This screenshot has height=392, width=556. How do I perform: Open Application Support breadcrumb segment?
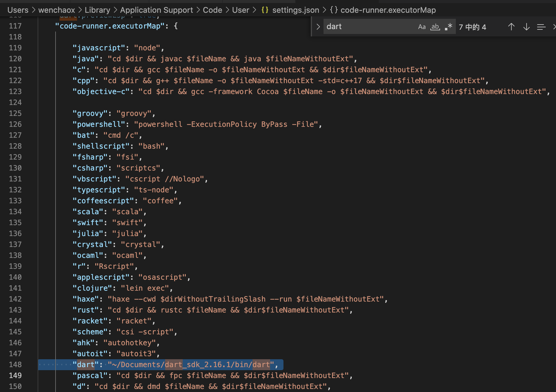click(157, 10)
